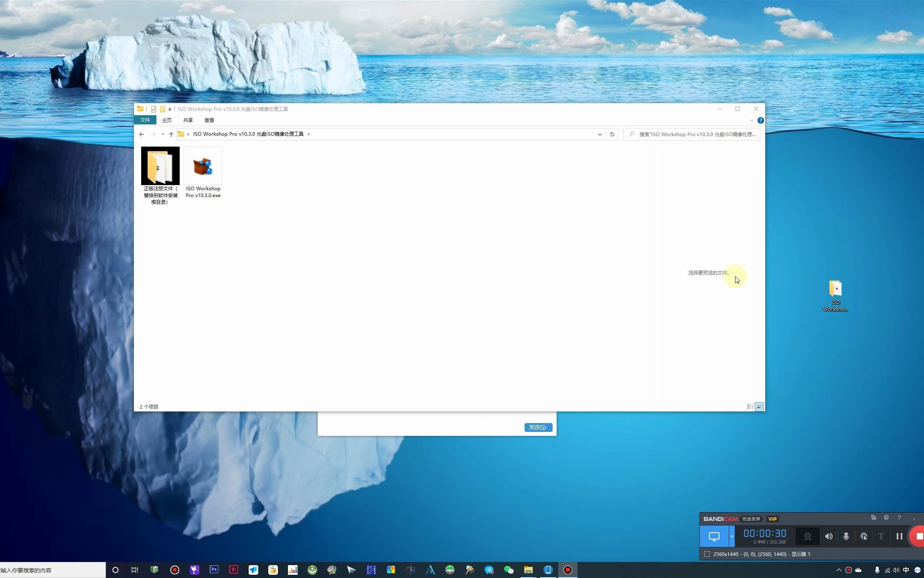This screenshot has height=578, width=924.
Task: Toggle Bandicam mouse click effect
Action: [864, 536]
